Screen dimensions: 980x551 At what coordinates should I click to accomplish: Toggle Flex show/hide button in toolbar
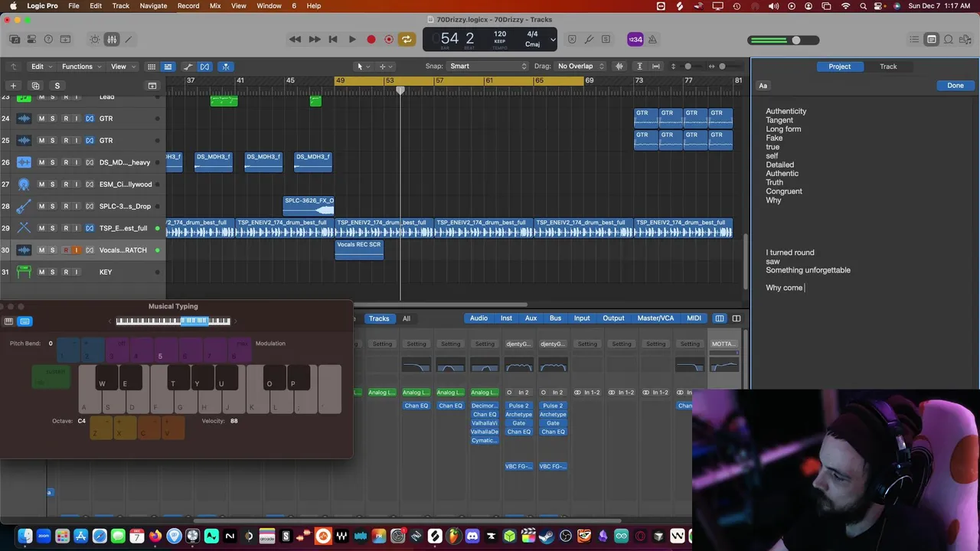(204, 67)
